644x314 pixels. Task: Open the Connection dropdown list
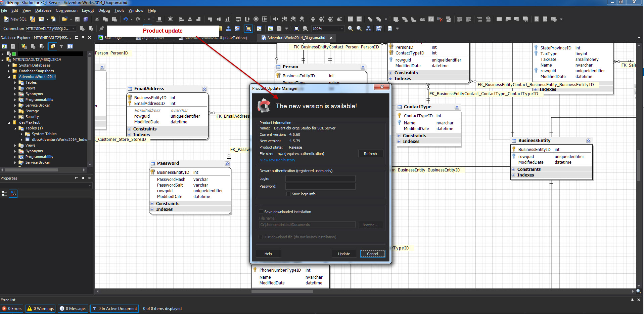pos(74,29)
